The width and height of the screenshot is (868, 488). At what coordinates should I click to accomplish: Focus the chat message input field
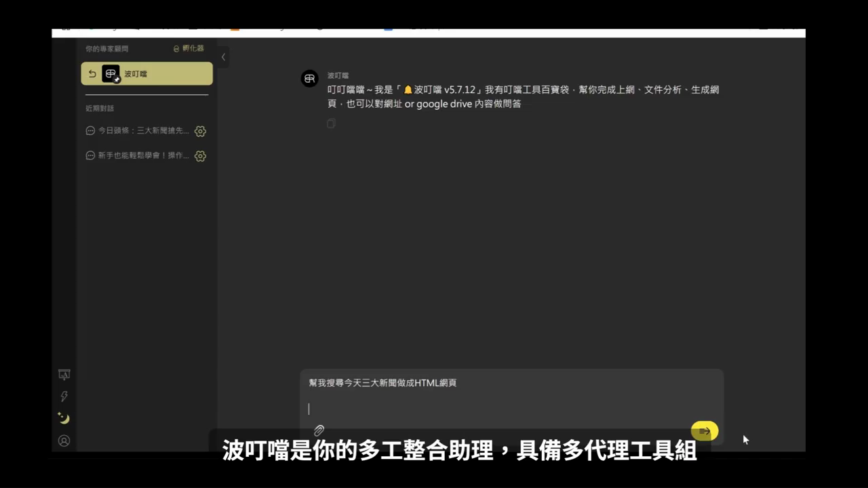click(512, 396)
